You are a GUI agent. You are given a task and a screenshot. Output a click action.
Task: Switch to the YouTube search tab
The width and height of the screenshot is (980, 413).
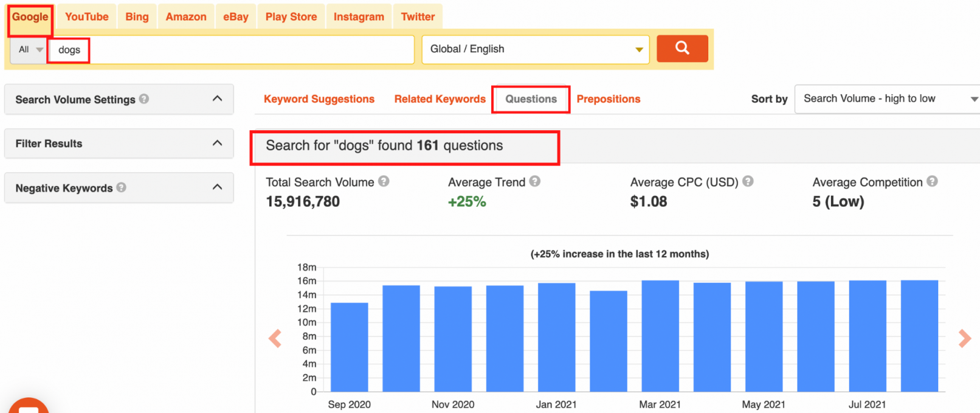tap(86, 16)
